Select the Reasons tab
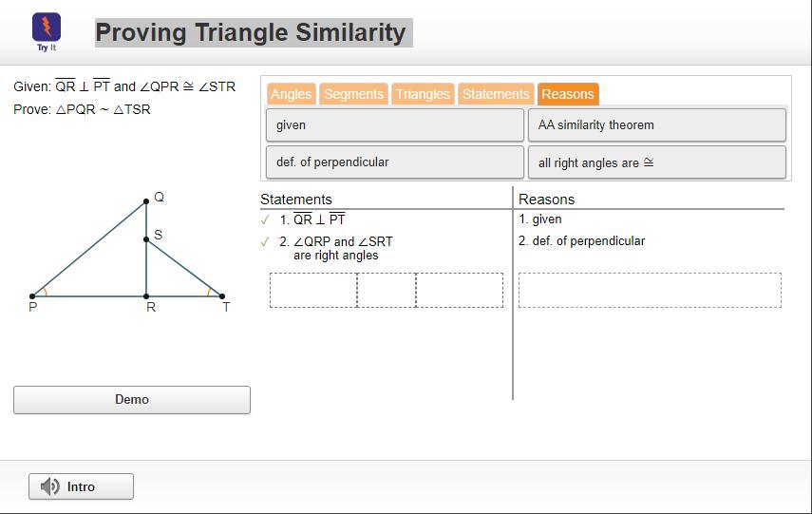The width and height of the screenshot is (812, 514). click(x=568, y=94)
